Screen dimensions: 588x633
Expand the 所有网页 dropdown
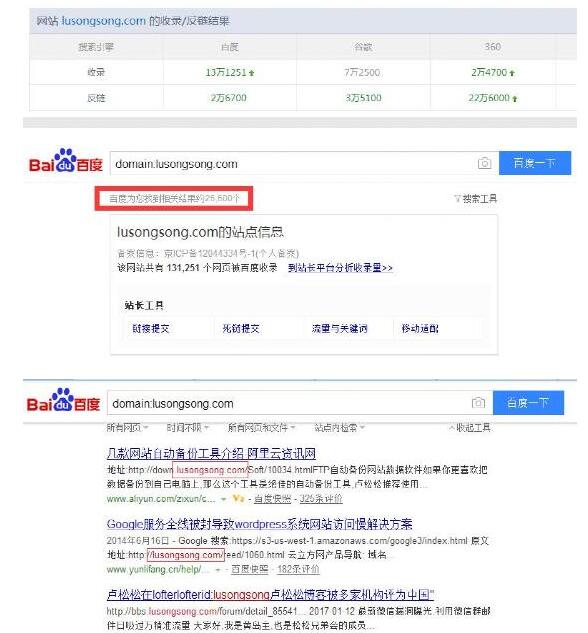coord(128,428)
